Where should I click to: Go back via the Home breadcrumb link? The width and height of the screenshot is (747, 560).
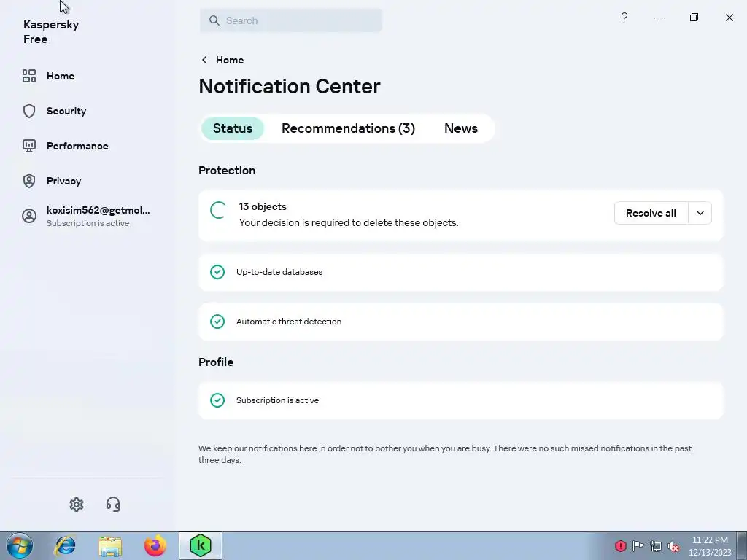[x=230, y=60]
